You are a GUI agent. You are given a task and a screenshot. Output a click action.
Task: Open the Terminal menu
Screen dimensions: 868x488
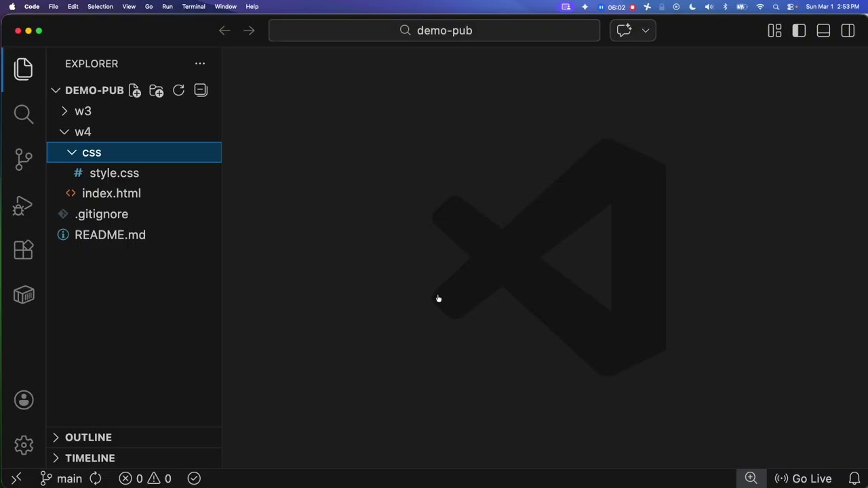[x=194, y=7]
